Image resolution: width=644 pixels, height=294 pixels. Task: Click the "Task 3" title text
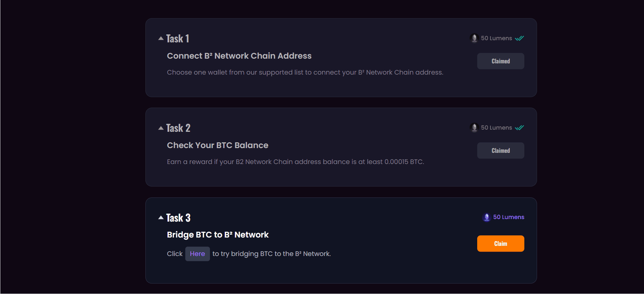pos(178,218)
